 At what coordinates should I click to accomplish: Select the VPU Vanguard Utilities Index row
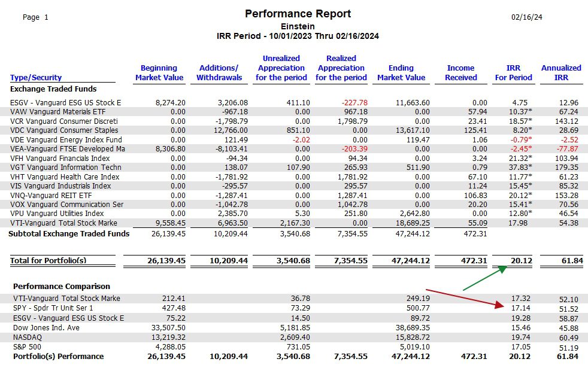click(x=294, y=213)
